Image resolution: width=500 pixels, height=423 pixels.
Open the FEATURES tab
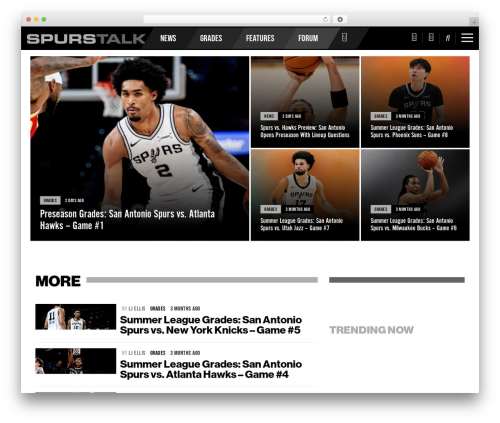coord(260,38)
